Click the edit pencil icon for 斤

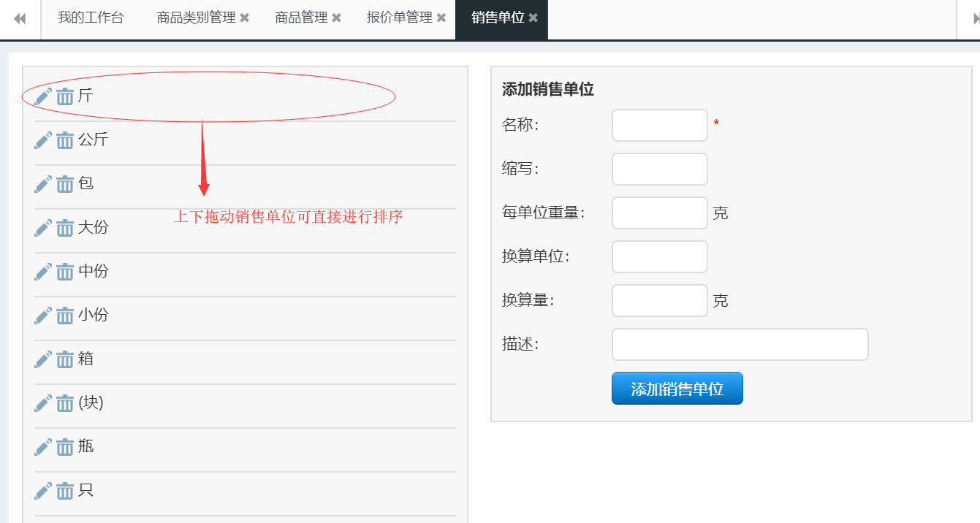point(43,96)
